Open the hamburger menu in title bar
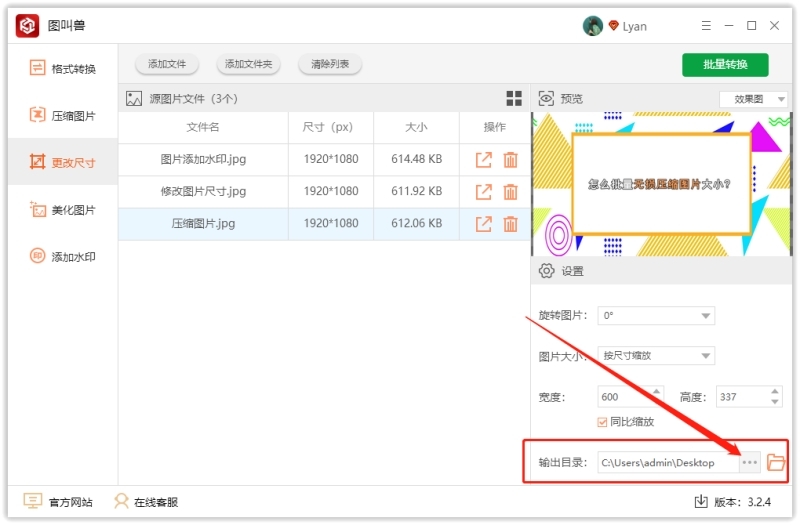The image size is (800, 525). click(x=706, y=26)
